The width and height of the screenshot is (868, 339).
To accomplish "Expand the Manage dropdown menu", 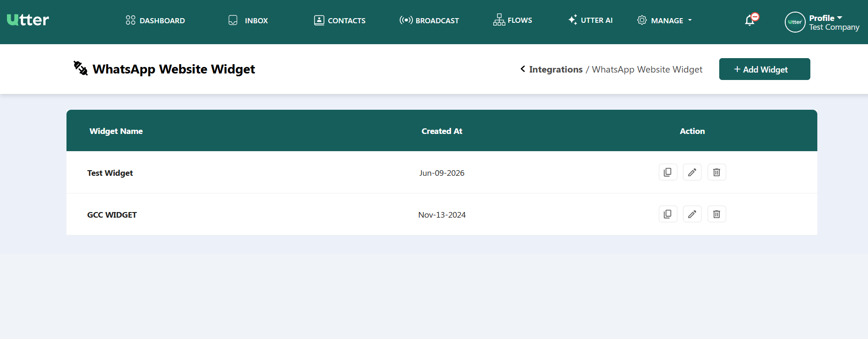I will [x=664, y=20].
